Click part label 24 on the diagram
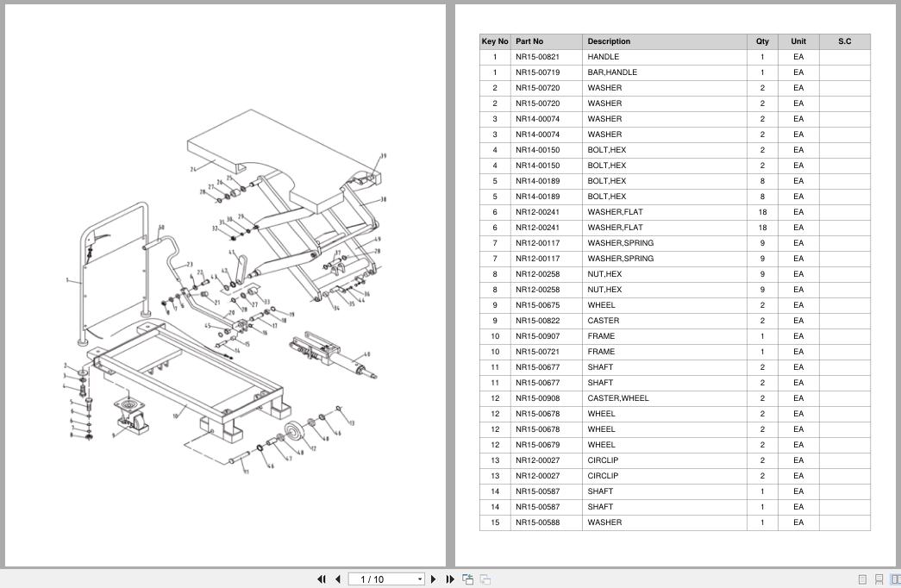This screenshot has width=901, height=588. (x=193, y=169)
